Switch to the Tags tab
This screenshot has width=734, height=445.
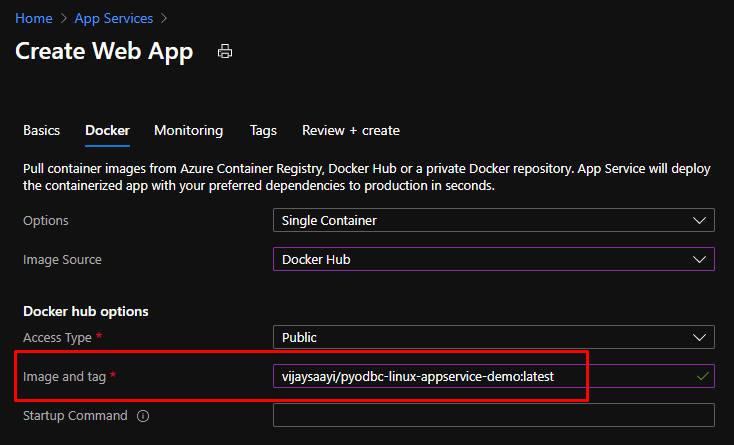click(263, 130)
